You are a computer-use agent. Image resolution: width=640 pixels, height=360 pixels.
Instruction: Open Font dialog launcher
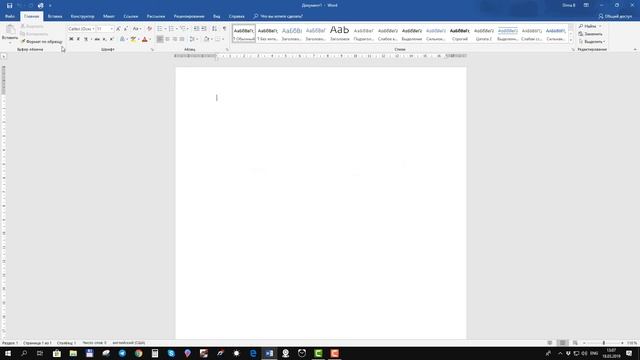pyautogui.click(x=152, y=49)
